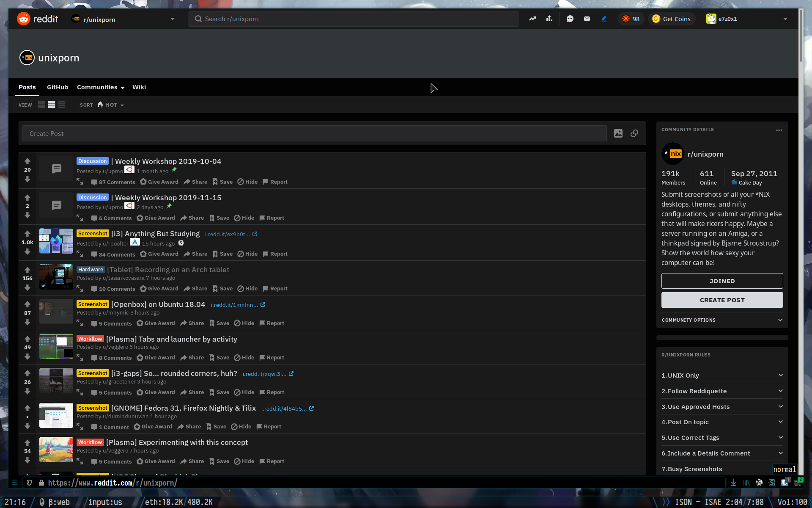Select the card view layout icon
812x508 pixels.
click(41, 105)
